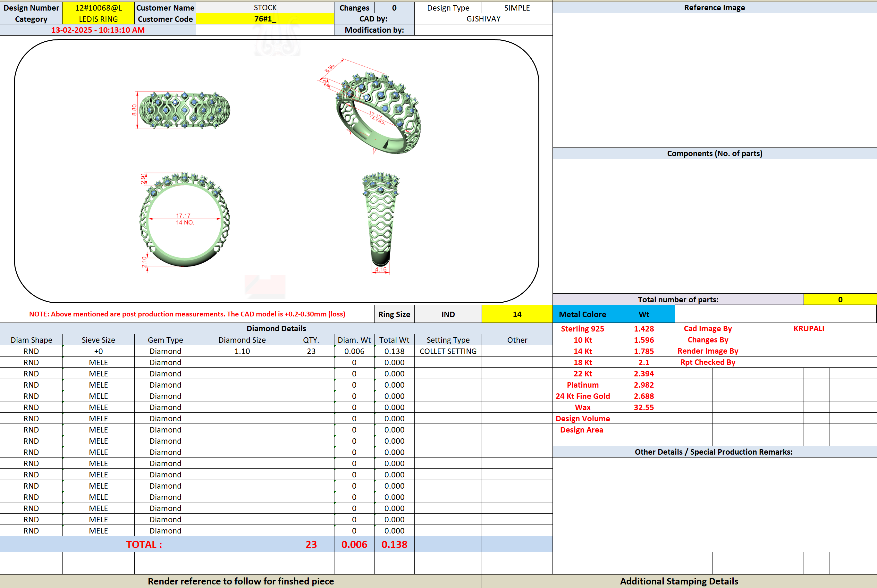
Task: Select the COLLET SETTING cell
Action: pos(448,351)
